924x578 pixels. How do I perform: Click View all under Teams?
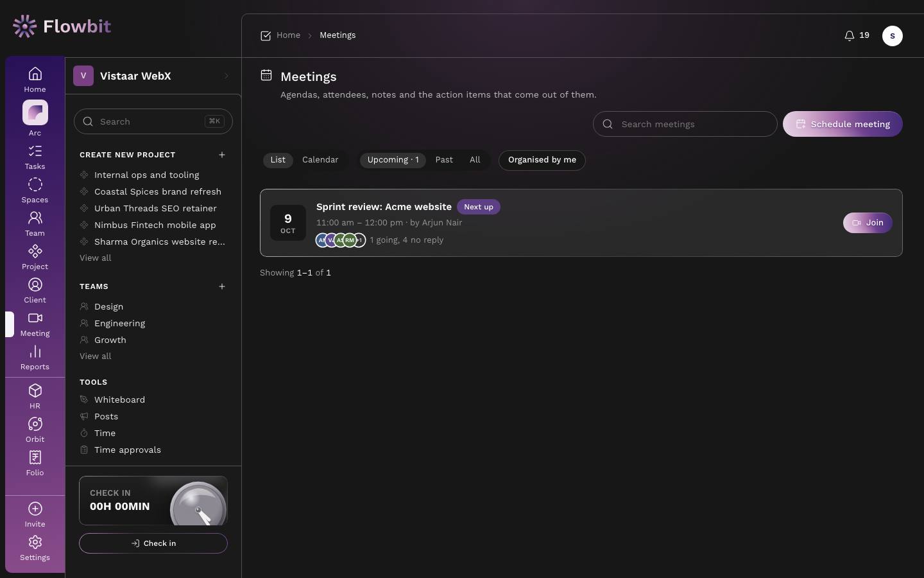pos(96,356)
